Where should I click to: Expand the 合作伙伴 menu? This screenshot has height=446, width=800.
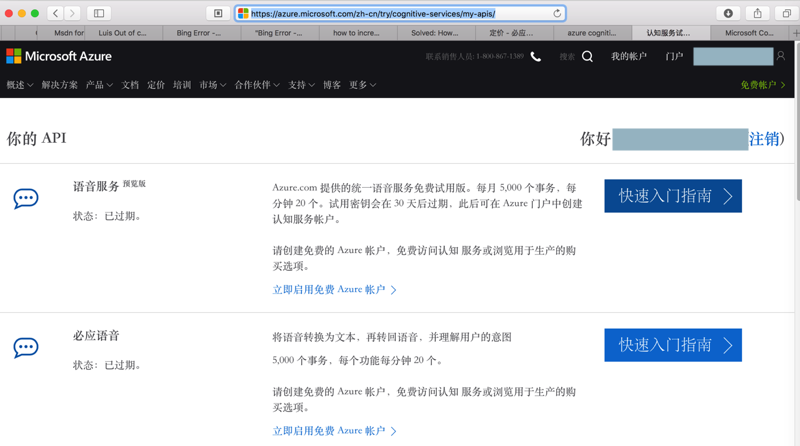coord(257,85)
